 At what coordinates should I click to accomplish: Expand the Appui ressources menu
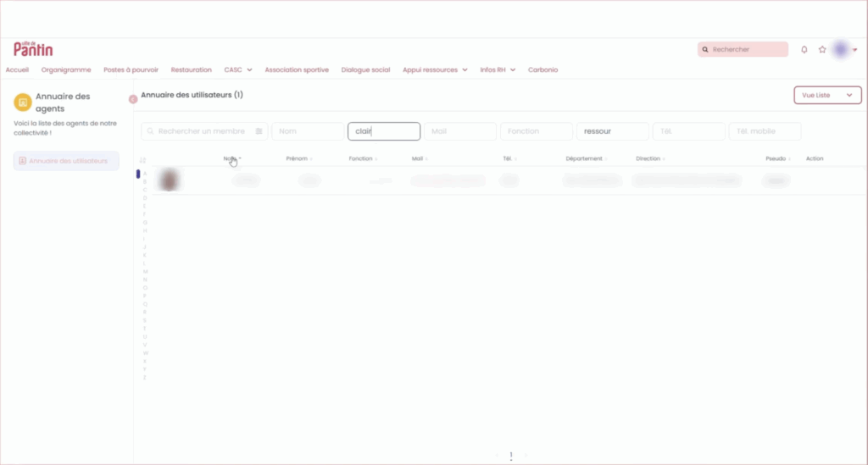pos(435,69)
